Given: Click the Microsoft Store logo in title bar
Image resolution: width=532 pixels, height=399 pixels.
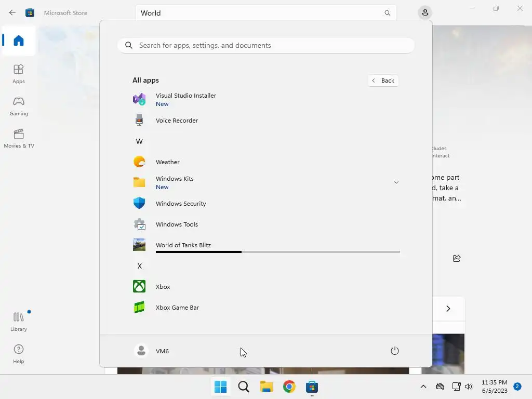Looking at the screenshot, I should [x=30, y=13].
